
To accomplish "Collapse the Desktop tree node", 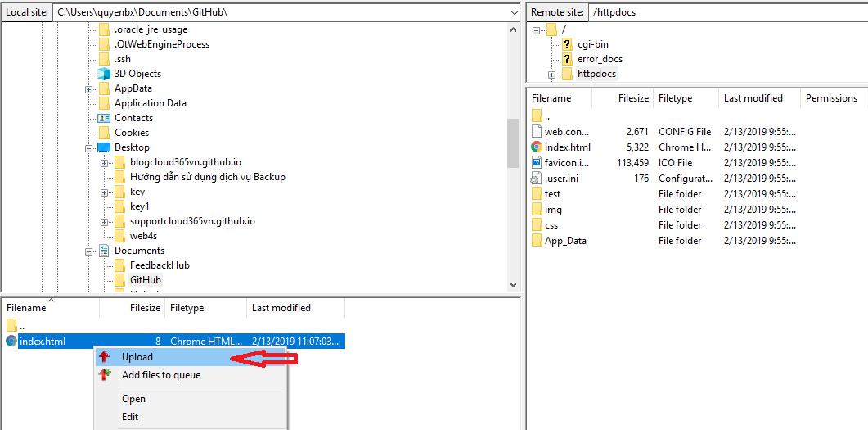I will pos(88,148).
